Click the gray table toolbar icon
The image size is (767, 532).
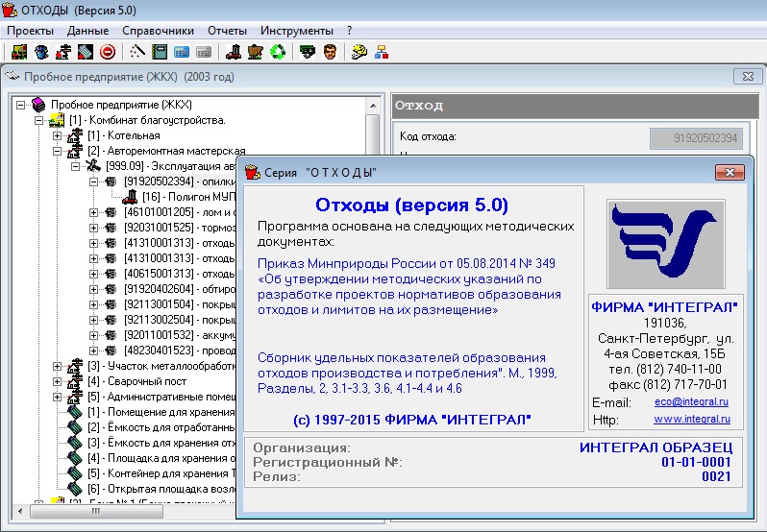coord(204,52)
